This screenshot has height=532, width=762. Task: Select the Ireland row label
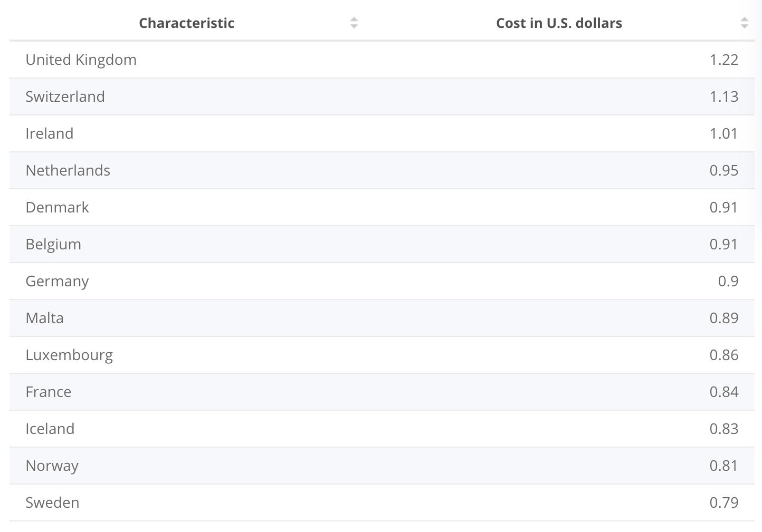(x=50, y=133)
